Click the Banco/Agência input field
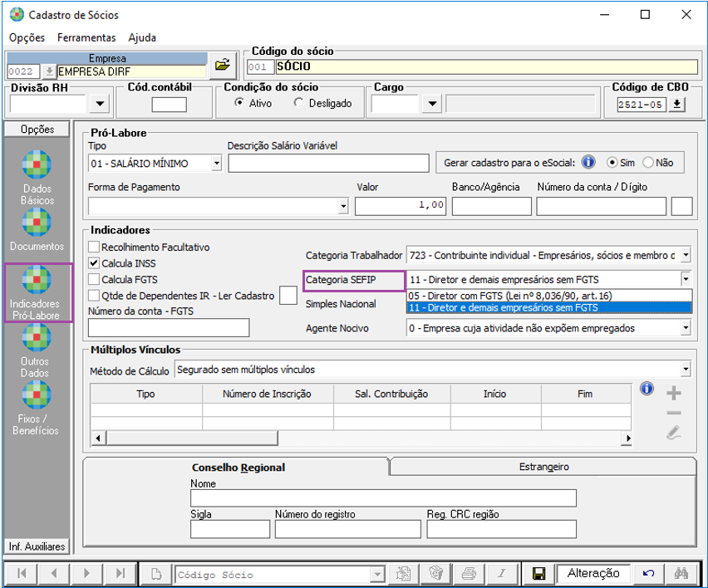This screenshot has height=588, width=708. (491, 206)
